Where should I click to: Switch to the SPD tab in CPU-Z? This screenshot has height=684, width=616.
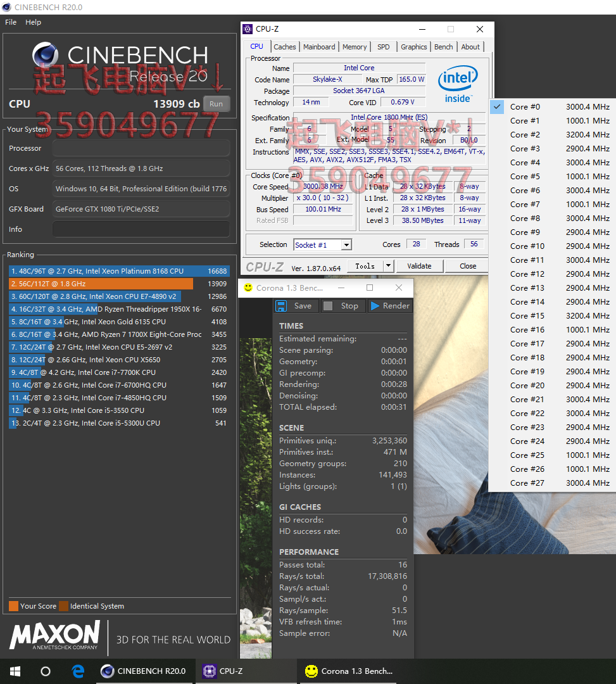(384, 47)
